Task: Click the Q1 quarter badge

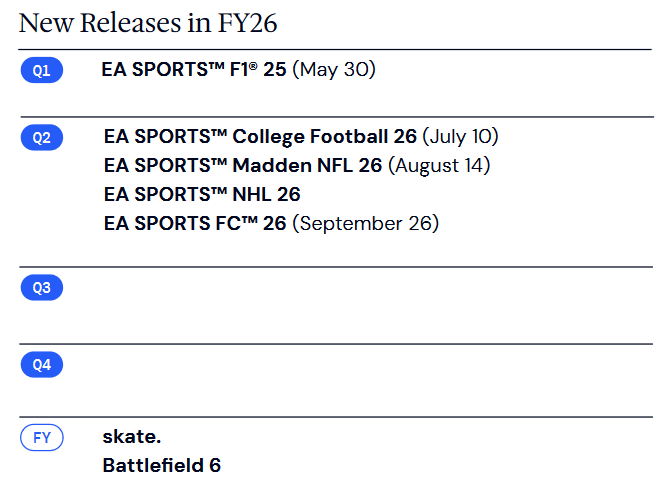Action: coord(42,70)
